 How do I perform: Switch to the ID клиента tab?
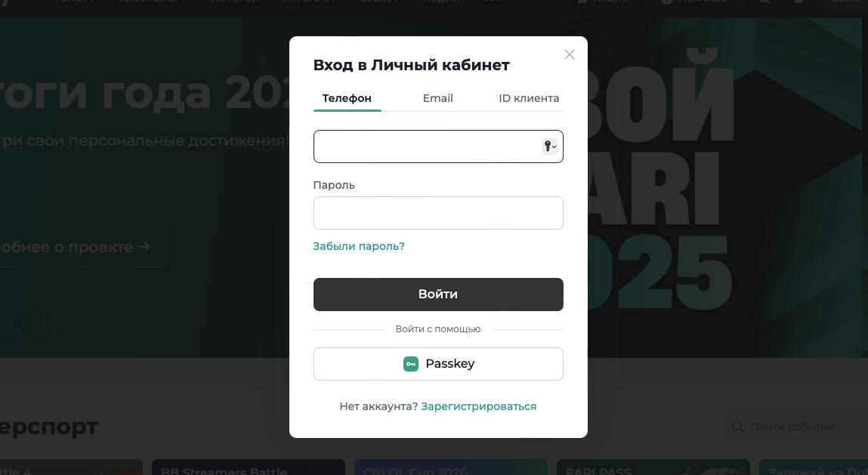529,98
